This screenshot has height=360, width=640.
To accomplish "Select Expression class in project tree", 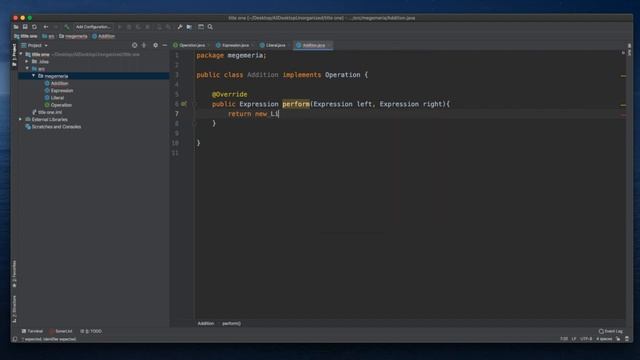I will click(x=59, y=91).
